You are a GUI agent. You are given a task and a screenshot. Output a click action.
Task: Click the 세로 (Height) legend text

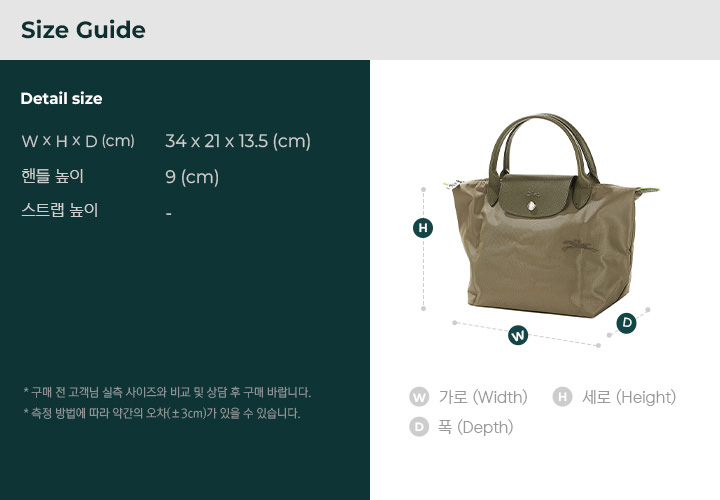[629, 397]
